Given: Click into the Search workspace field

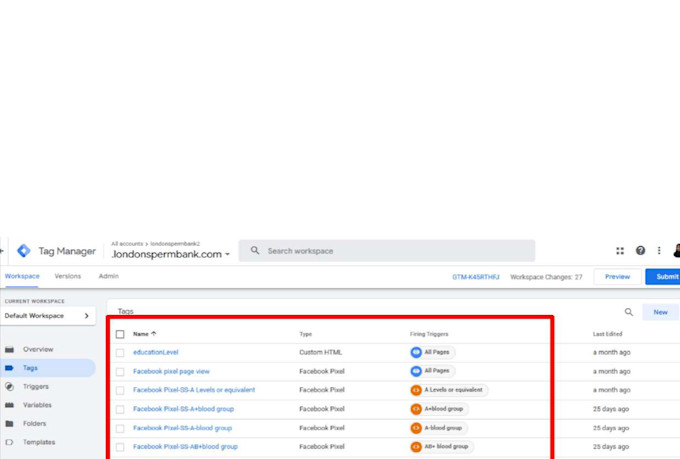Looking at the screenshot, I should 387,251.
